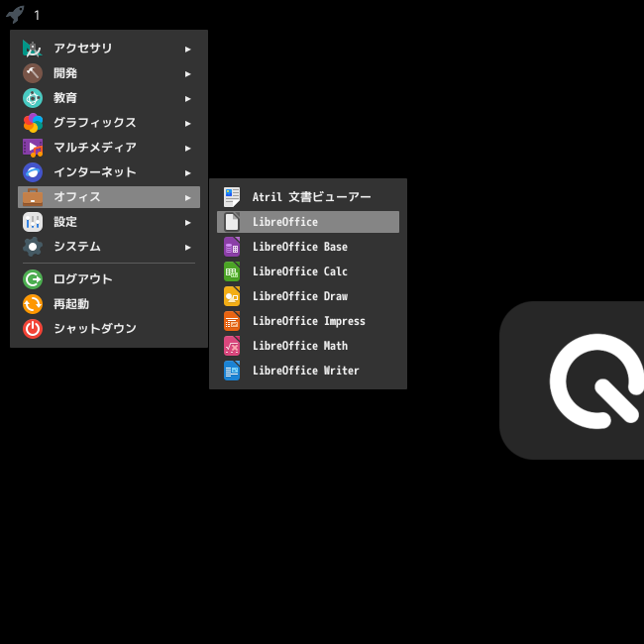This screenshot has height=644, width=644.
Task: Expand the マルチメディア submenu arrow
Action: pyautogui.click(x=187, y=148)
